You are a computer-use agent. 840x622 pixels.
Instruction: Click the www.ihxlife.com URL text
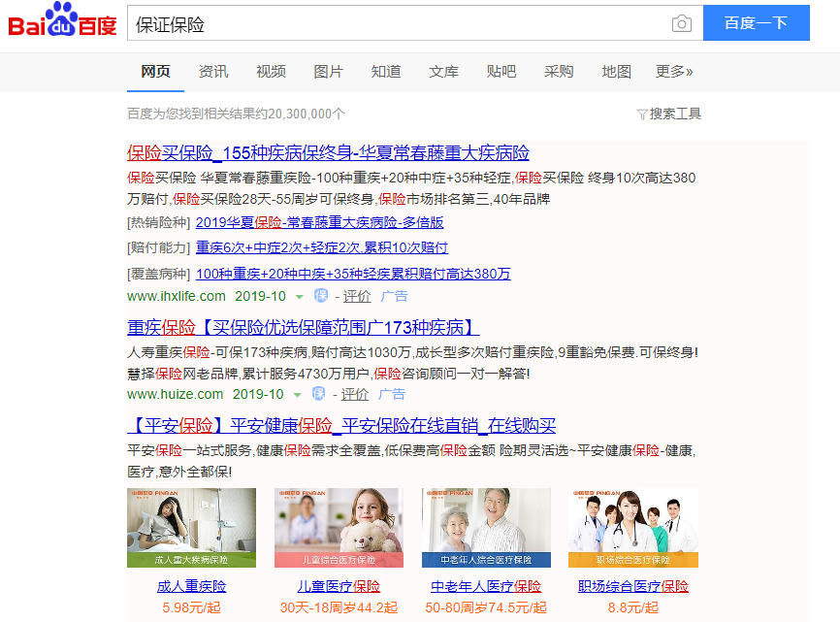(177, 296)
